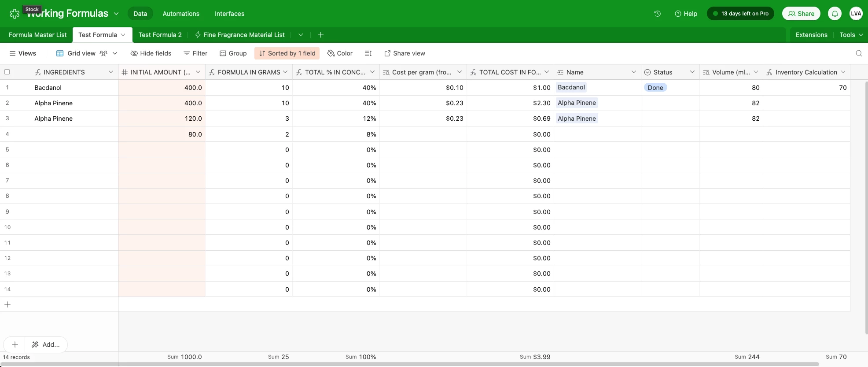The width and height of the screenshot is (868, 367).
Task: Click the Fine Fragrance Material List lightning icon
Action: coord(198,35)
